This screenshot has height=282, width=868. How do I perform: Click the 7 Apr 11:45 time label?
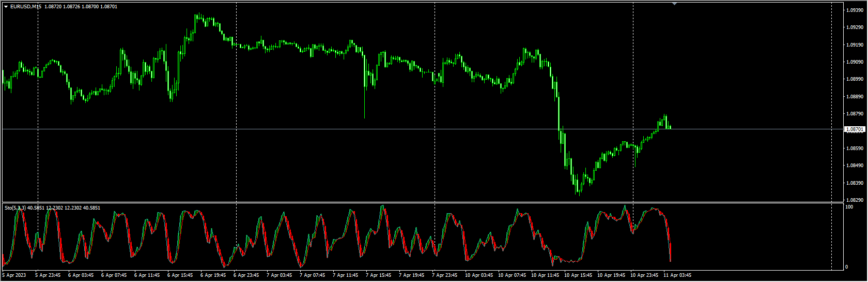tap(345, 275)
